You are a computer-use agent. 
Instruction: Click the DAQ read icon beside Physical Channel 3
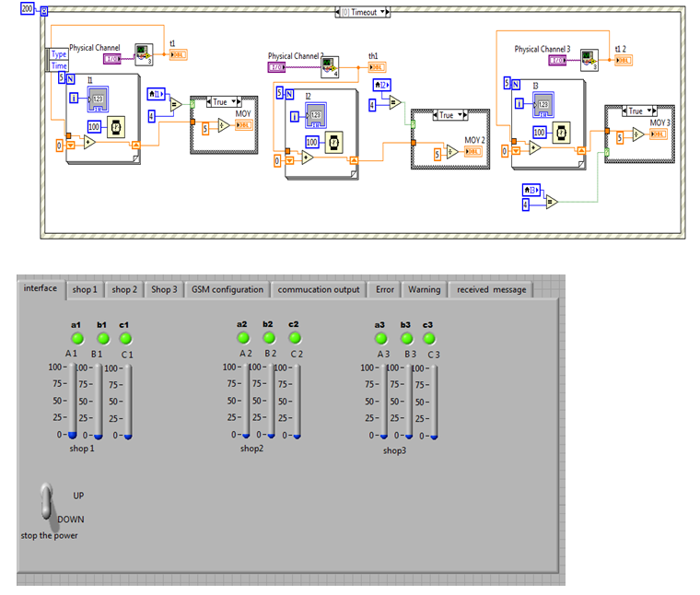point(589,60)
